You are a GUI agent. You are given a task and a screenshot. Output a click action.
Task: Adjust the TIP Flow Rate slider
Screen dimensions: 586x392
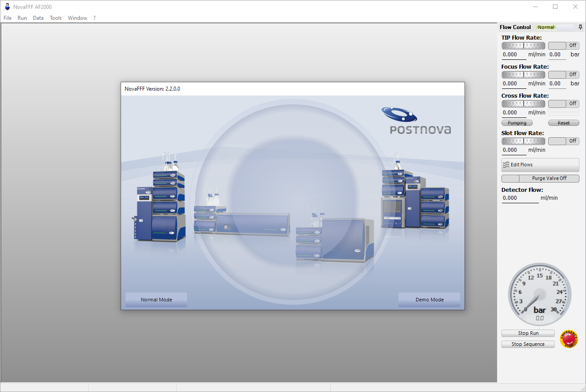click(x=523, y=46)
